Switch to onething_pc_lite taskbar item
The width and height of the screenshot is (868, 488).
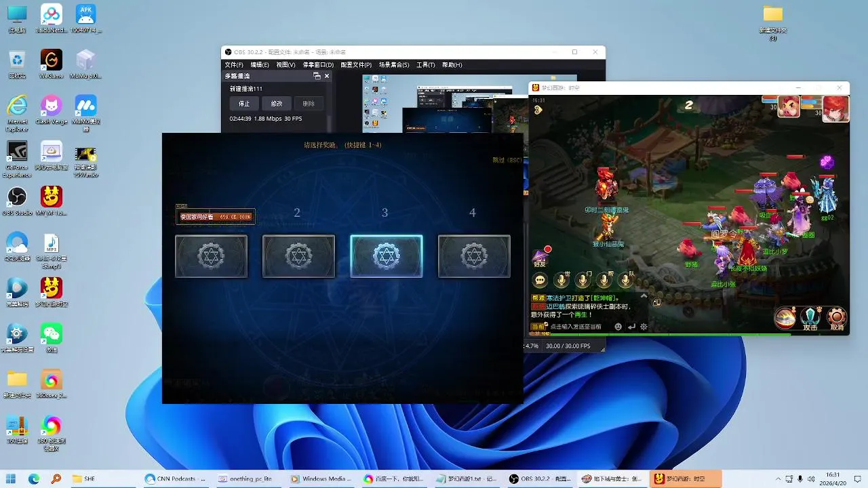click(x=249, y=479)
